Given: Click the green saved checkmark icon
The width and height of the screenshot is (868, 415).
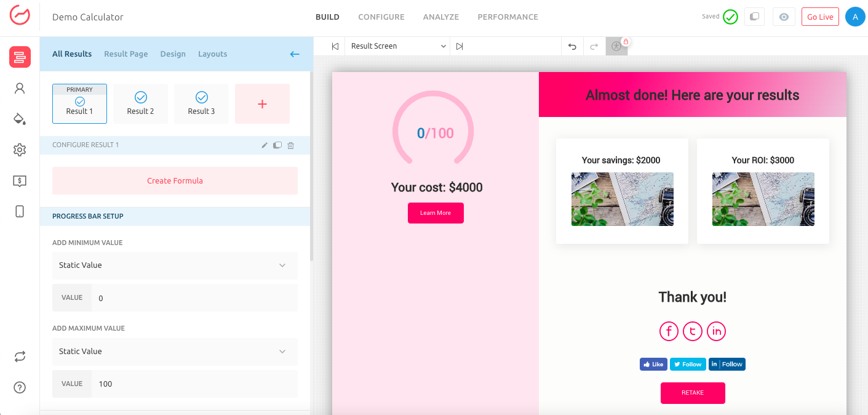Looking at the screenshot, I should (730, 17).
